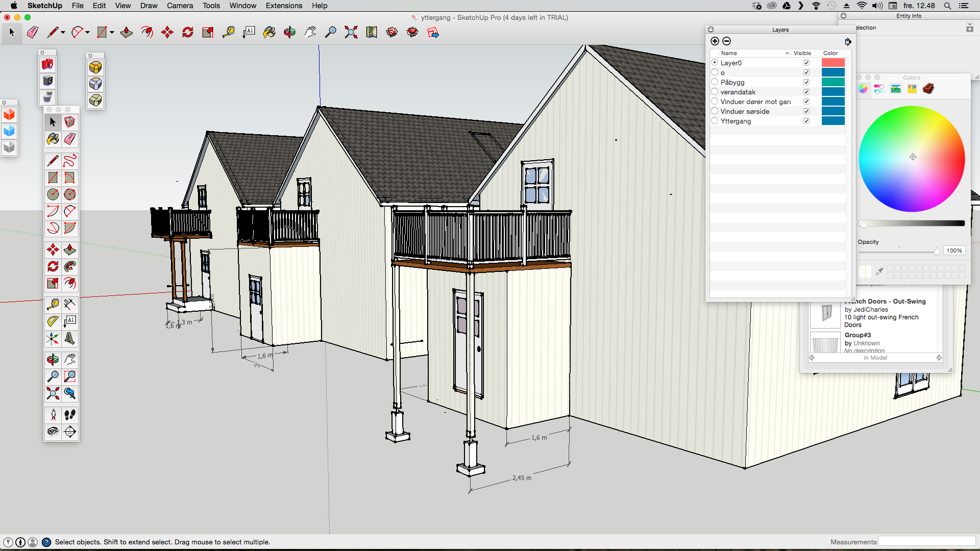Viewport: 980px width, 551px height.
Task: Hide the Påbygg layer
Action: (x=806, y=82)
